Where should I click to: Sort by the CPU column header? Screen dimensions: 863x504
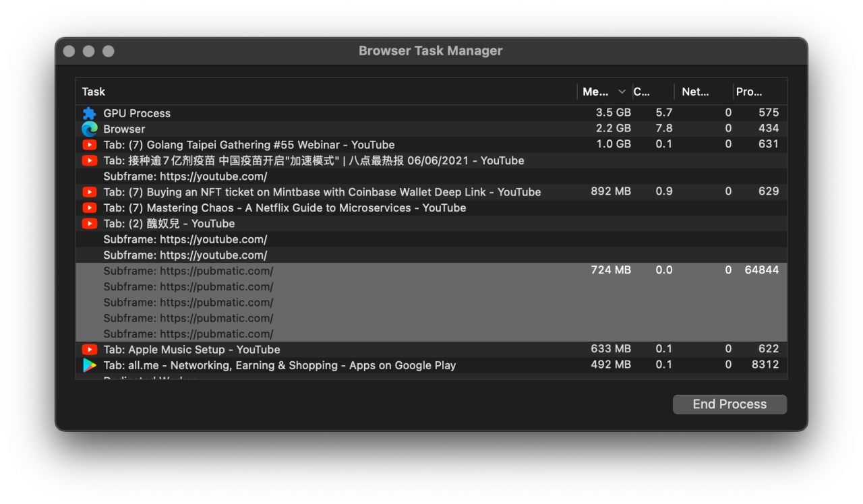pos(653,92)
